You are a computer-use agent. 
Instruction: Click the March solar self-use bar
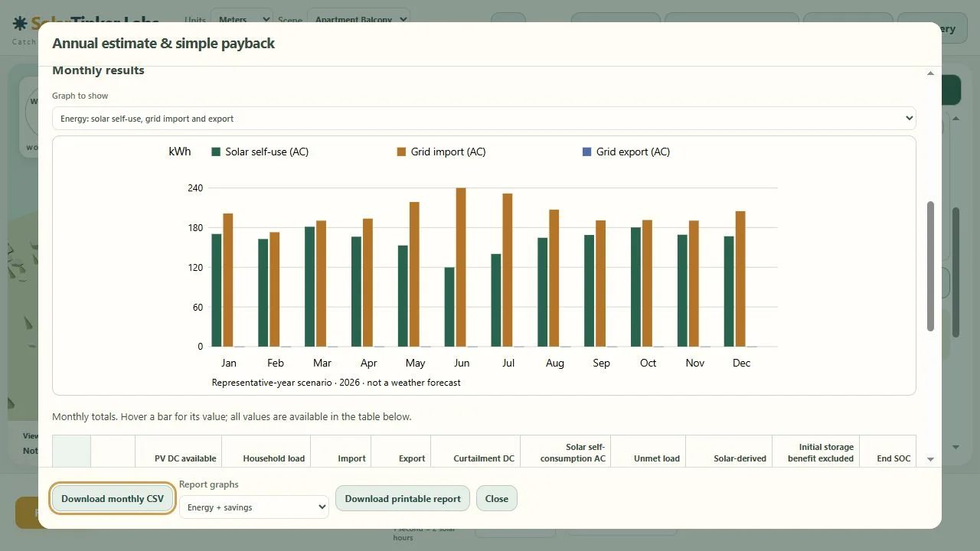click(310, 286)
